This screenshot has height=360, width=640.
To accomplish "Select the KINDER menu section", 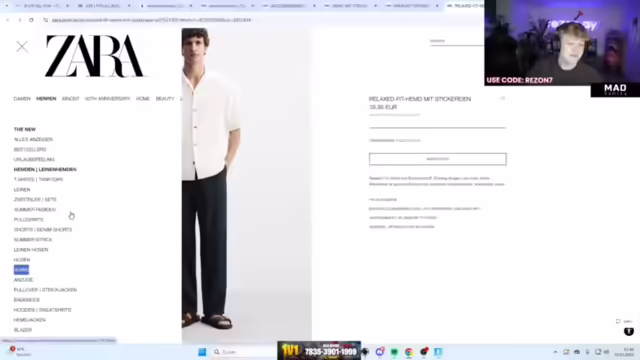I will click(71, 99).
